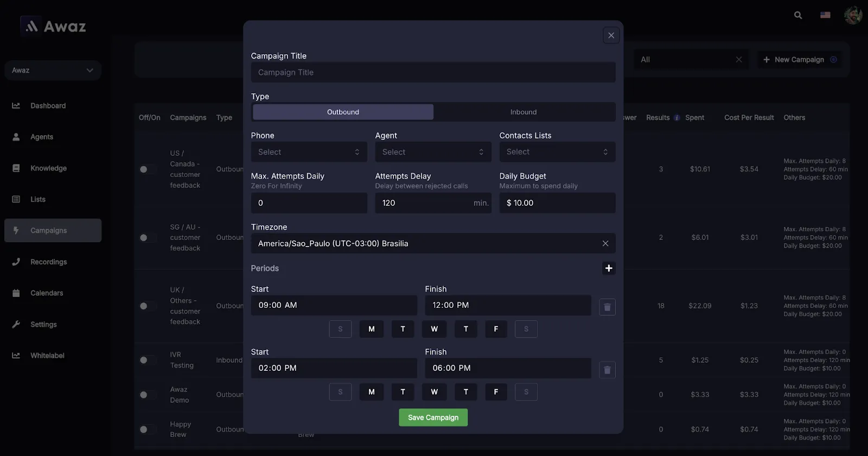Clear the selected timezone with X icon
This screenshot has height=456, width=868.
605,244
